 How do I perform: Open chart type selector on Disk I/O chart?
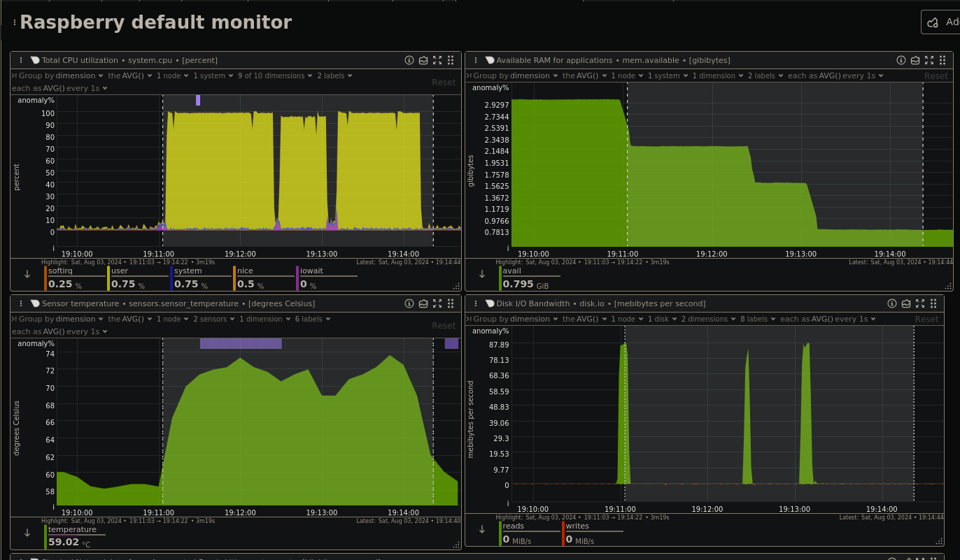[906, 303]
